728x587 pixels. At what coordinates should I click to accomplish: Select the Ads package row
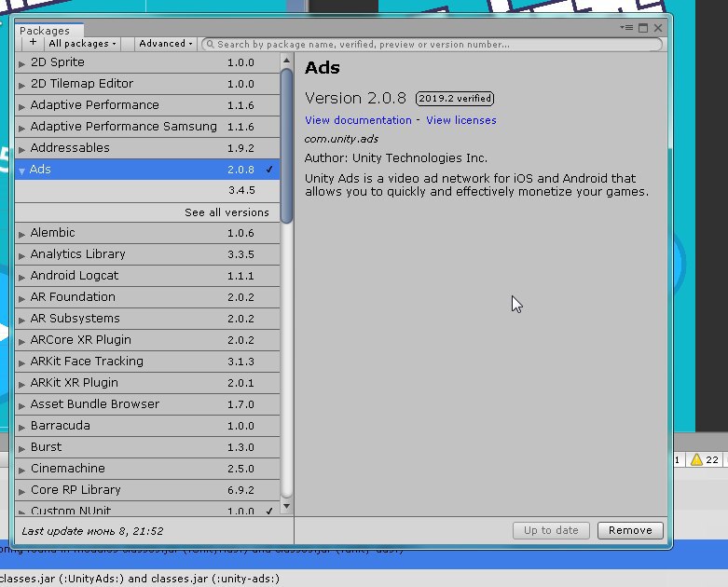[x=147, y=170]
